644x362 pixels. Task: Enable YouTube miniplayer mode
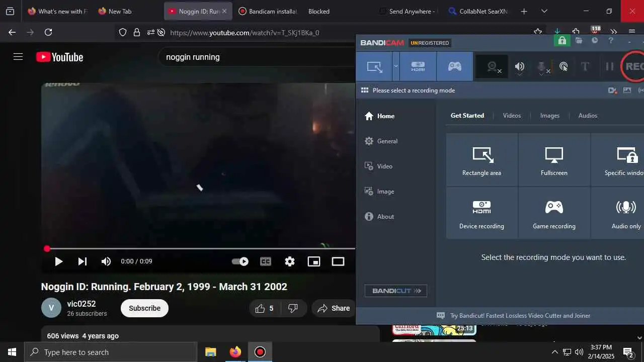pos(314,261)
